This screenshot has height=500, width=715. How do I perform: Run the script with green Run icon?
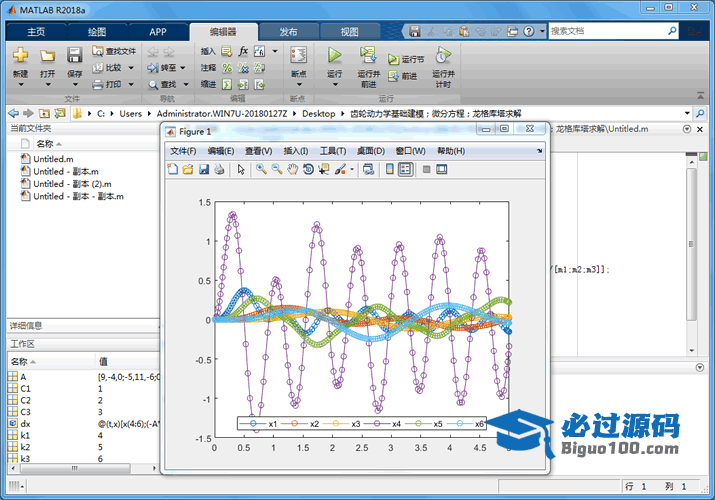point(335,55)
